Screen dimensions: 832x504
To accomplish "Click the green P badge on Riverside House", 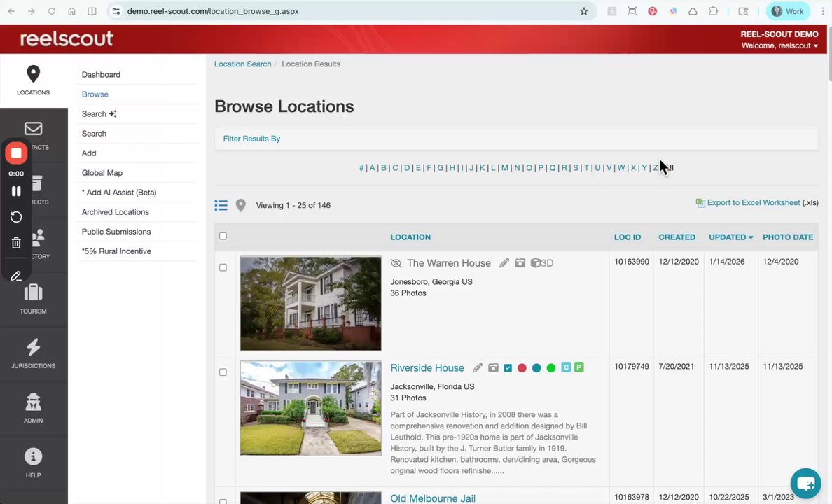I will coord(579,367).
